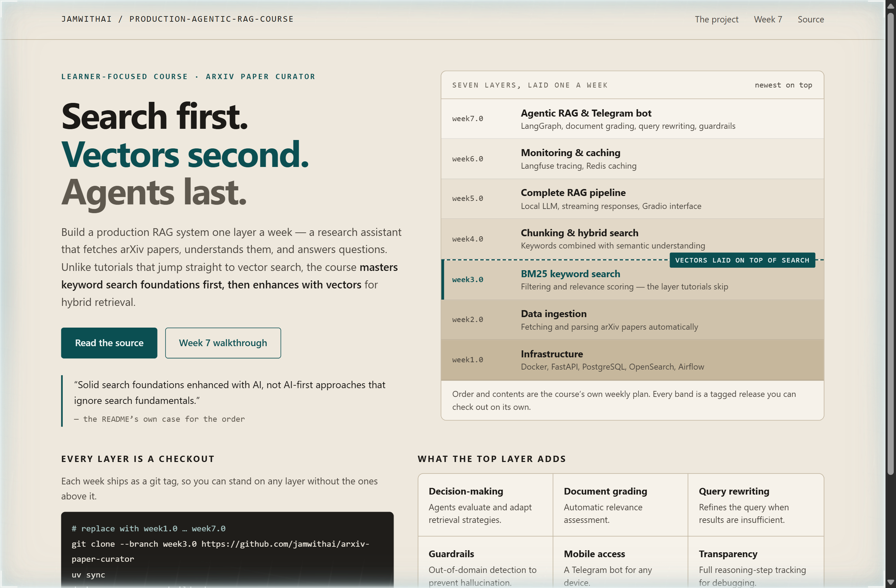Click the JAMWITHAI / PRODUCTION-AGENTIC-RAG-COURSE header title
The image size is (896, 588).
pyautogui.click(x=177, y=19)
